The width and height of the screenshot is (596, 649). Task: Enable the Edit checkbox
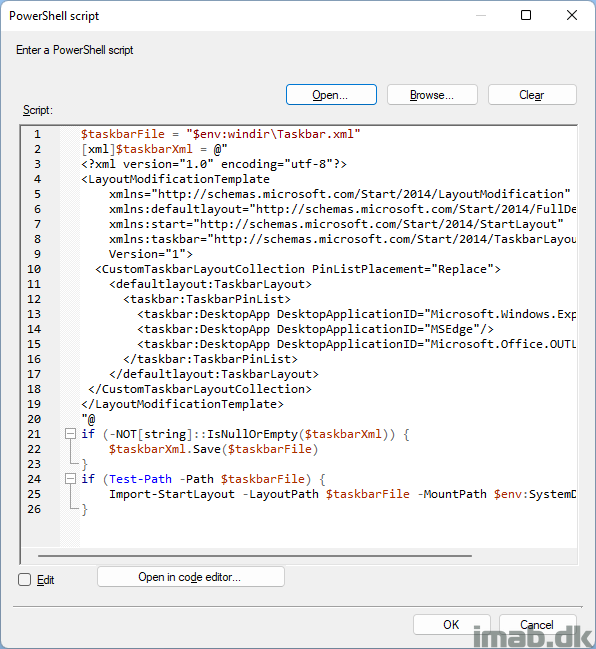[24, 579]
